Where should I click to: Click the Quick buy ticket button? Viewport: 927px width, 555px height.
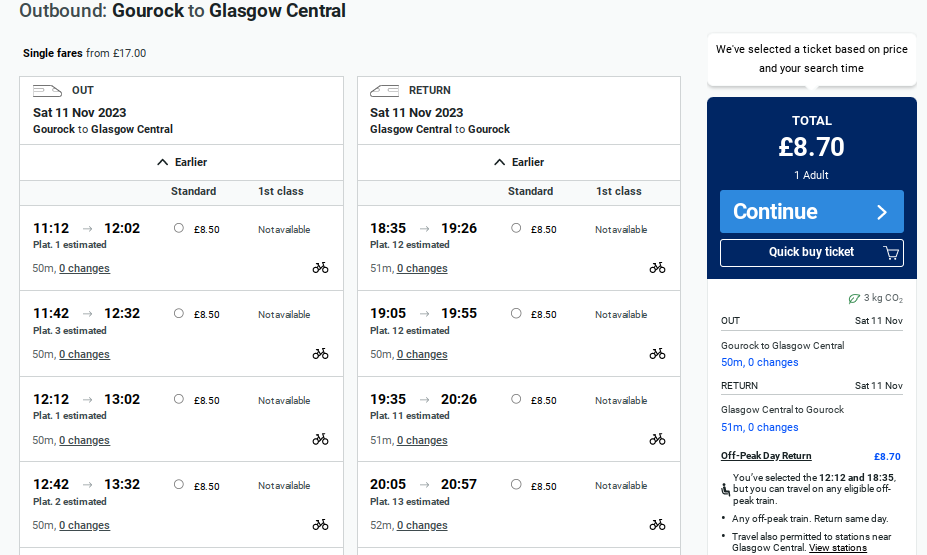click(811, 253)
